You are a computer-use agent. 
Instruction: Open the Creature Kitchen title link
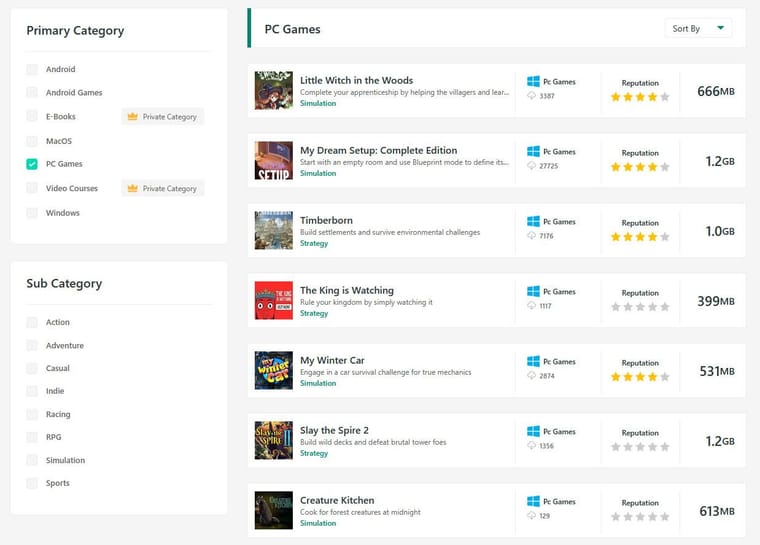[337, 500]
